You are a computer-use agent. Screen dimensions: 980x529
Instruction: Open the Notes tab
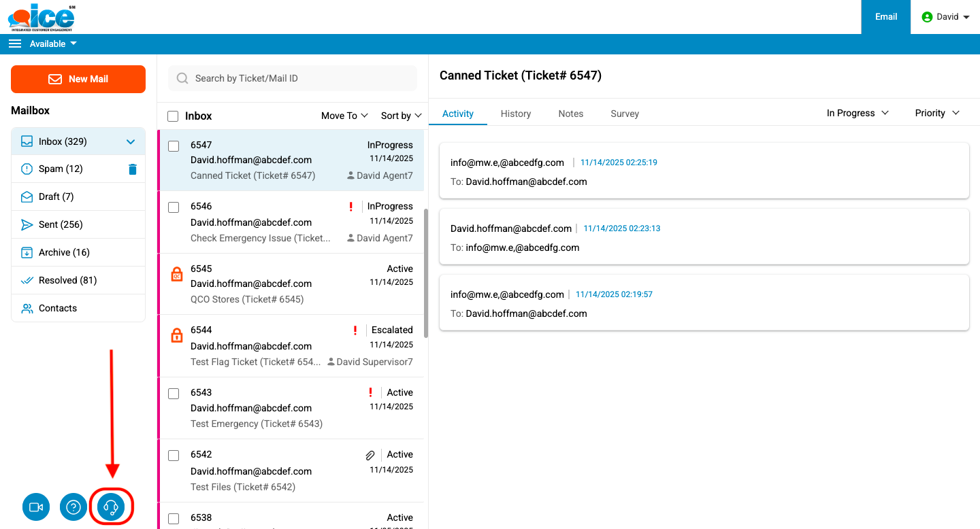(x=570, y=114)
